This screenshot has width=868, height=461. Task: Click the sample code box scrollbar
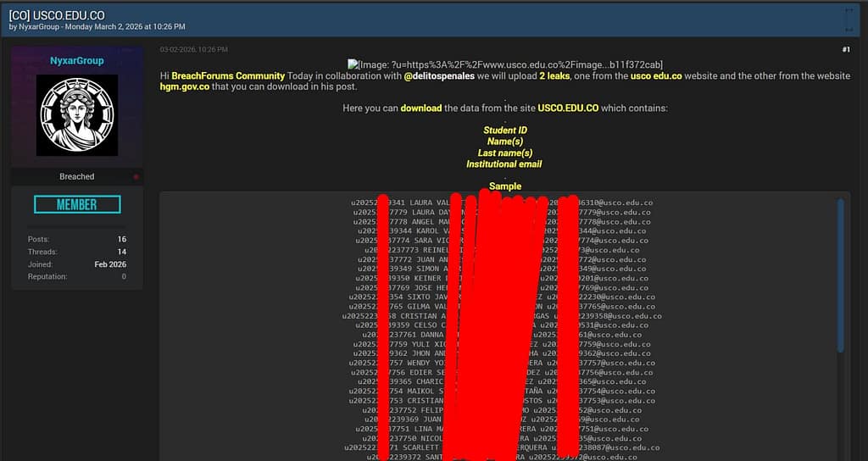840,271
